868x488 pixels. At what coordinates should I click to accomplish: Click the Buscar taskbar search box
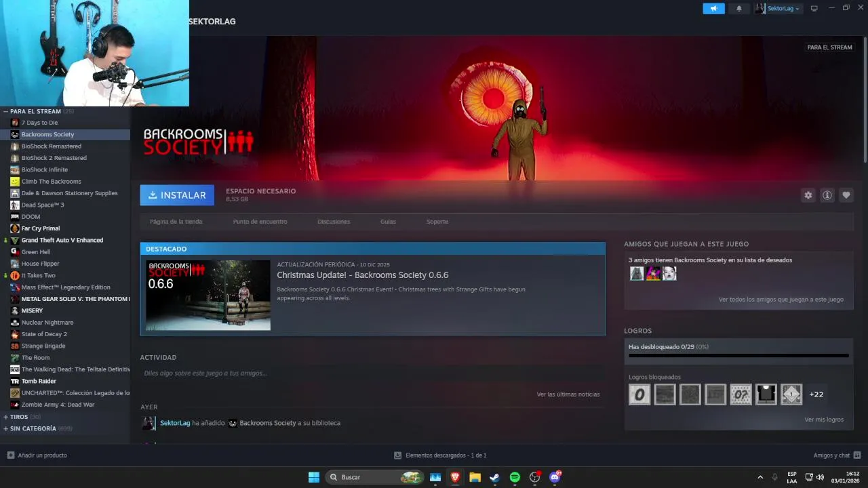375,477
